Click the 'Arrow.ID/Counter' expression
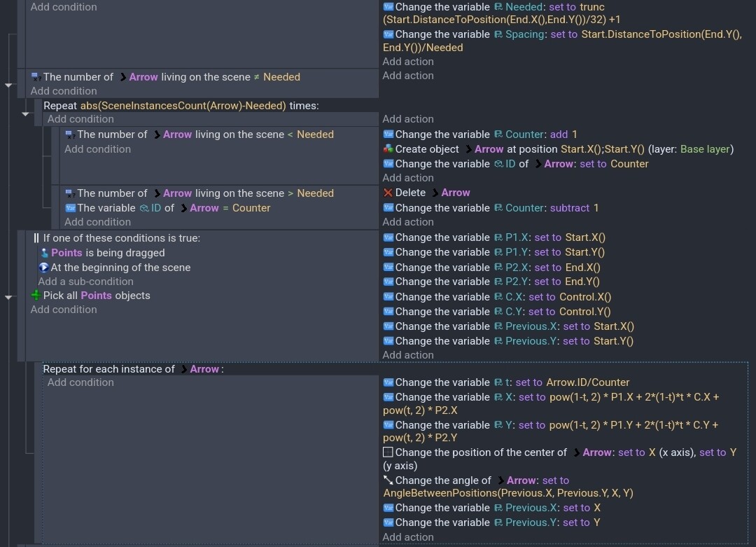Viewport: 756px width, 547px height. click(x=588, y=382)
